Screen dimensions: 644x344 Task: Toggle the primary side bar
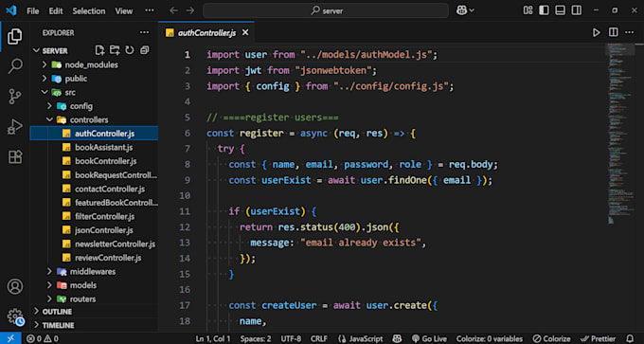click(544, 10)
